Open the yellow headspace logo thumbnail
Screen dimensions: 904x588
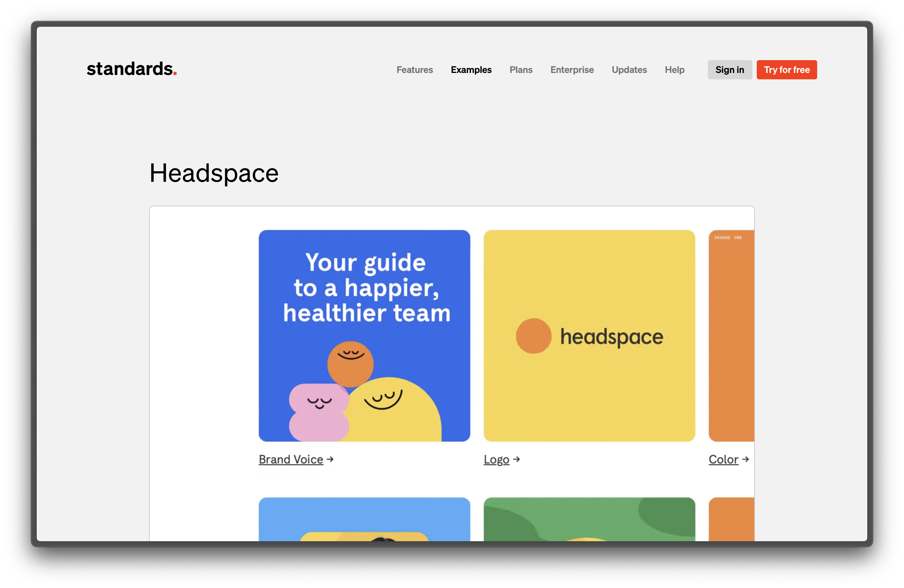(x=589, y=335)
